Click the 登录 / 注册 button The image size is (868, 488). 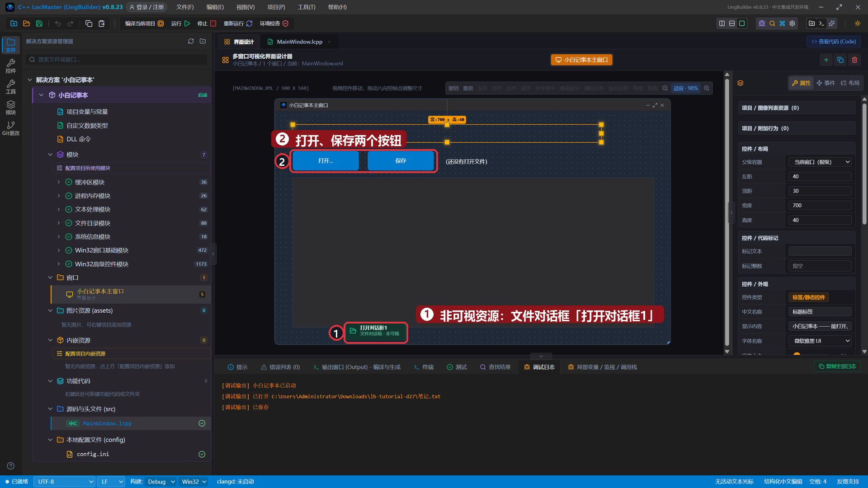pyautogui.click(x=146, y=7)
